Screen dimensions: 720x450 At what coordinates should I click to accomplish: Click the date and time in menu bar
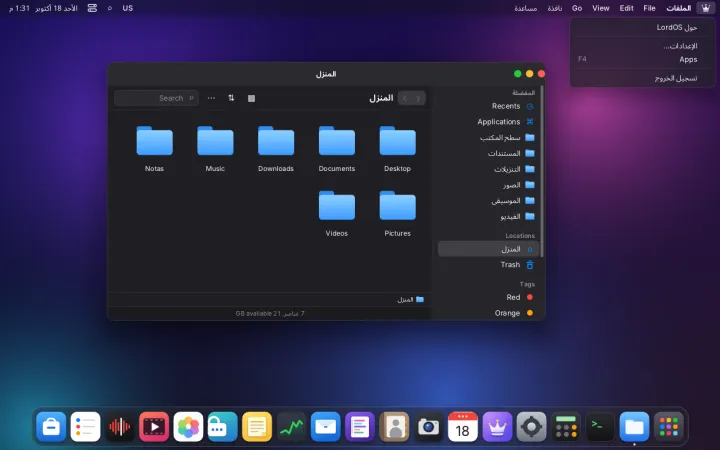[x=43, y=8]
